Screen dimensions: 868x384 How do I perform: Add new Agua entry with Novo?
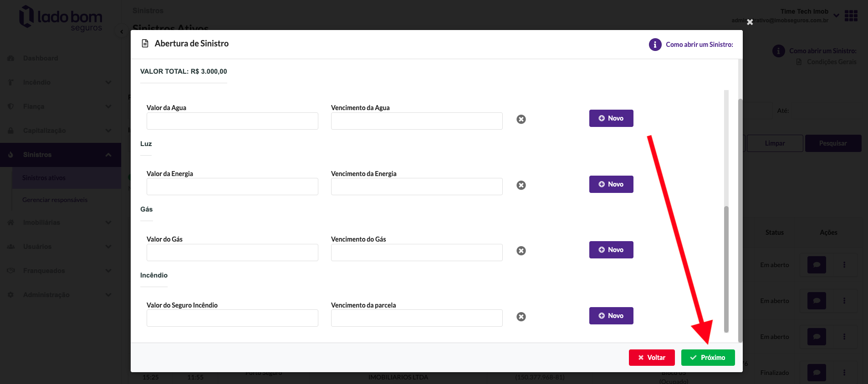[611, 118]
